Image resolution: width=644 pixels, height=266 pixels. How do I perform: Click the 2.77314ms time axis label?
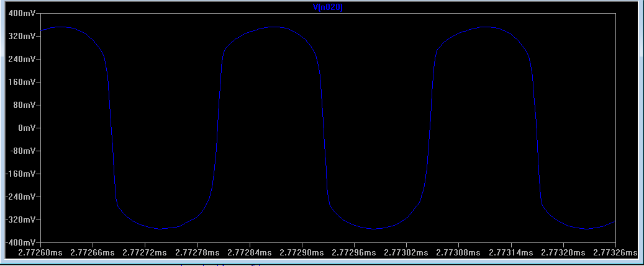coord(510,253)
